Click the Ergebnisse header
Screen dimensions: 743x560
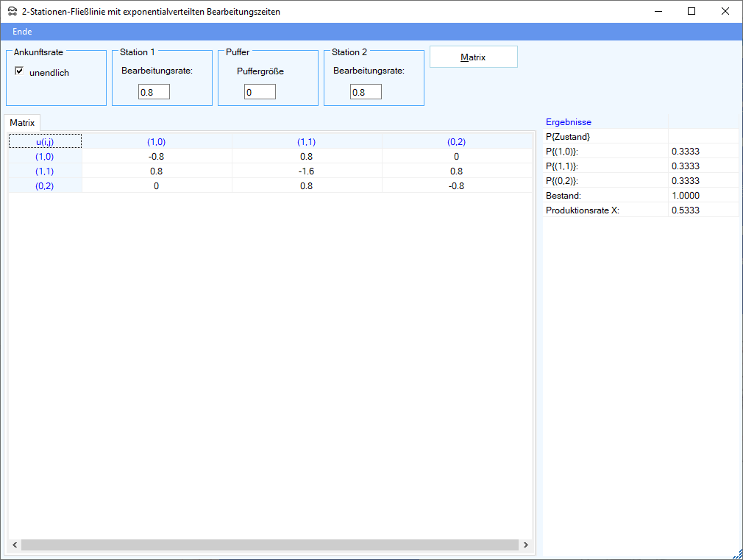[x=569, y=122]
